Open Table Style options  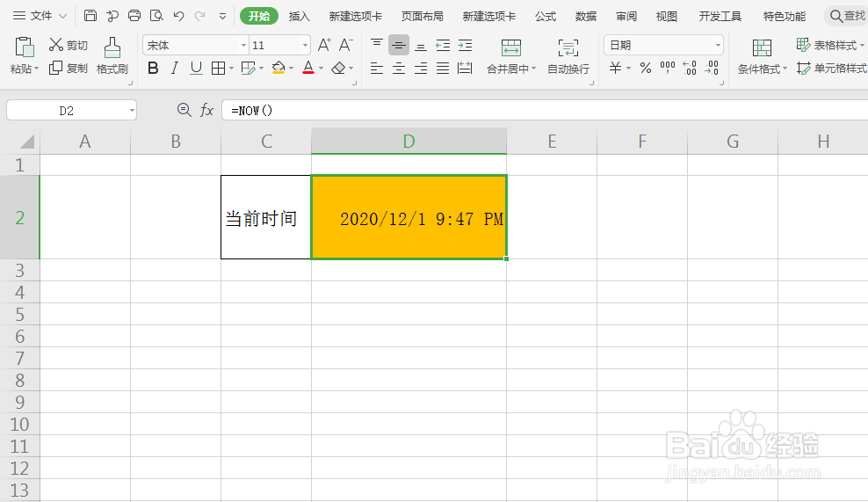(830, 45)
